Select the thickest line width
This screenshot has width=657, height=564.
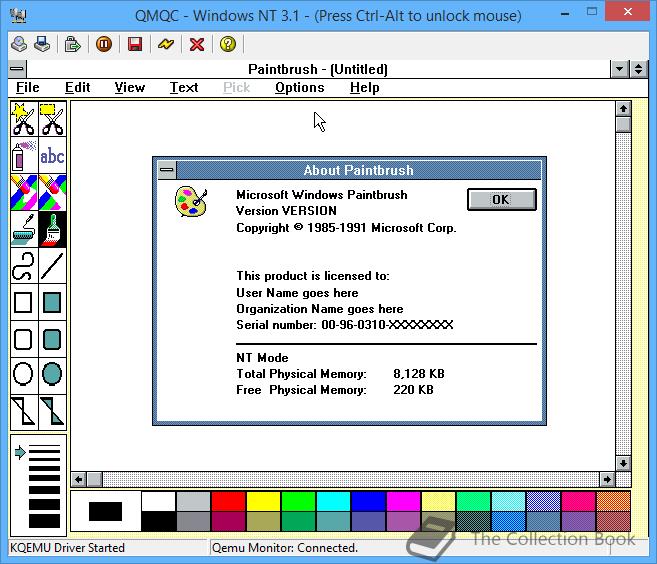point(44,521)
